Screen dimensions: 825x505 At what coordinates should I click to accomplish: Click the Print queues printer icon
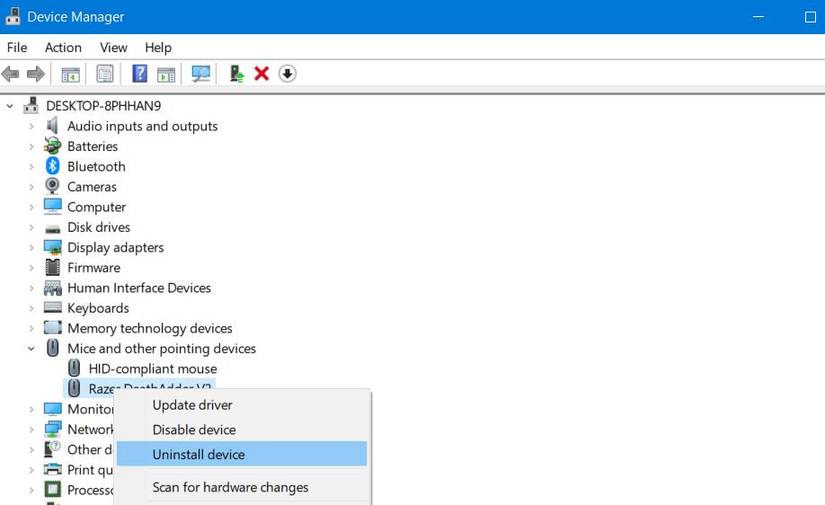pyautogui.click(x=53, y=469)
